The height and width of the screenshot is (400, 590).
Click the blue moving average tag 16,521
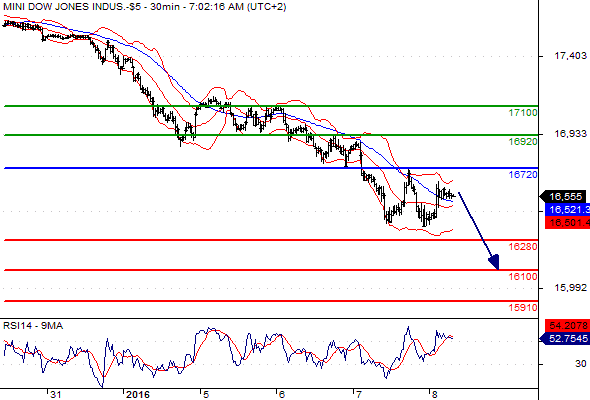click(x=567, y=210)
